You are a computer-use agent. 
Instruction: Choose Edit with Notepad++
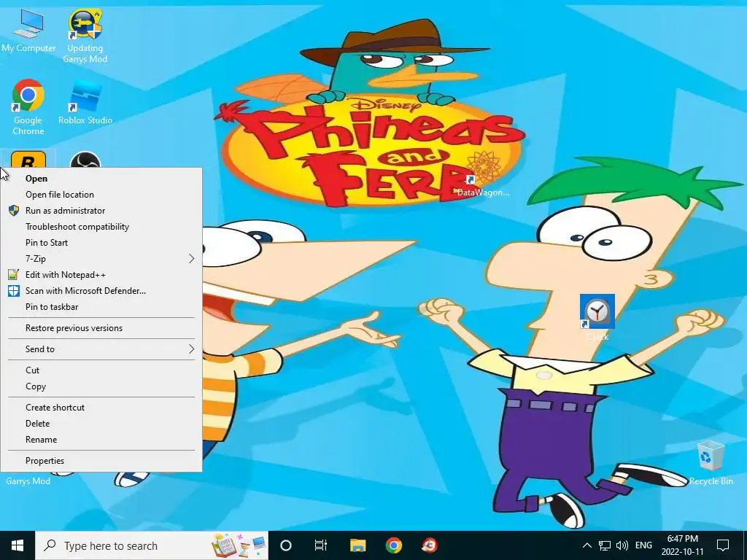point(101,275)
